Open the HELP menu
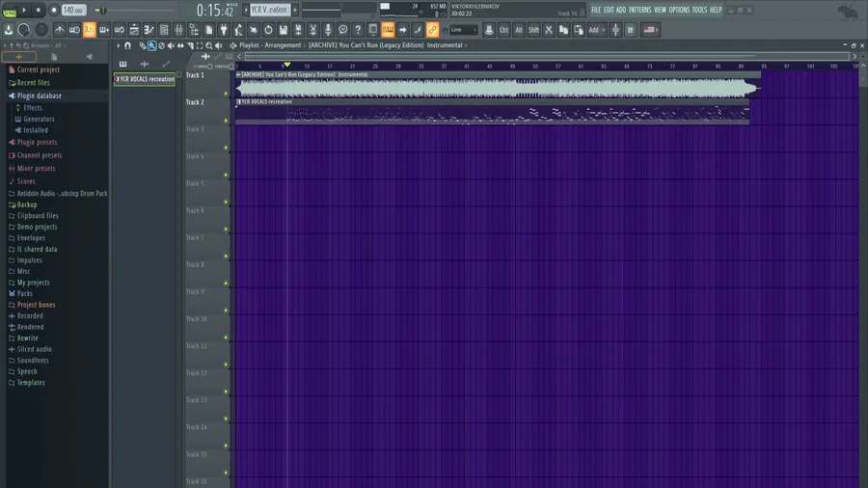868x488 pixels. tap(716, 10)
